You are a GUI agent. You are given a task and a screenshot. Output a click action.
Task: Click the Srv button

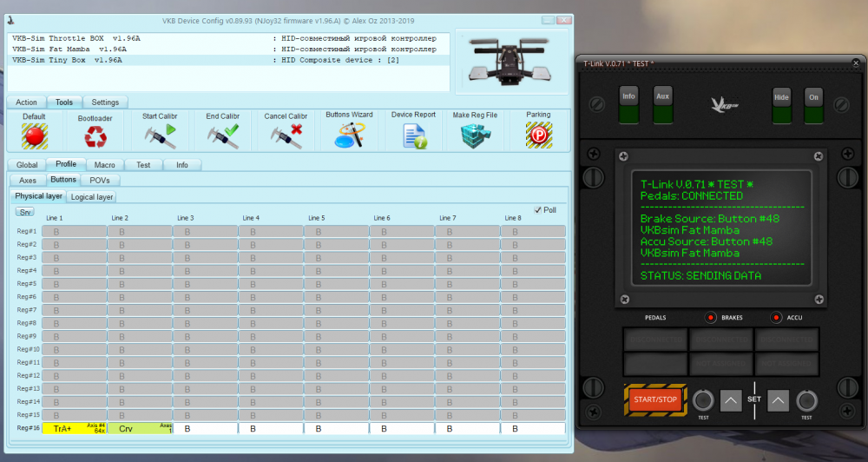click(25, 212)
